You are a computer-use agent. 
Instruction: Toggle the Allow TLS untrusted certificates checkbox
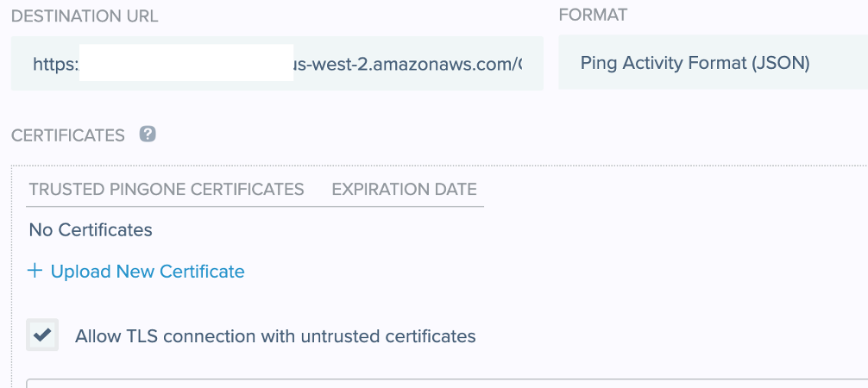point(42,335)
